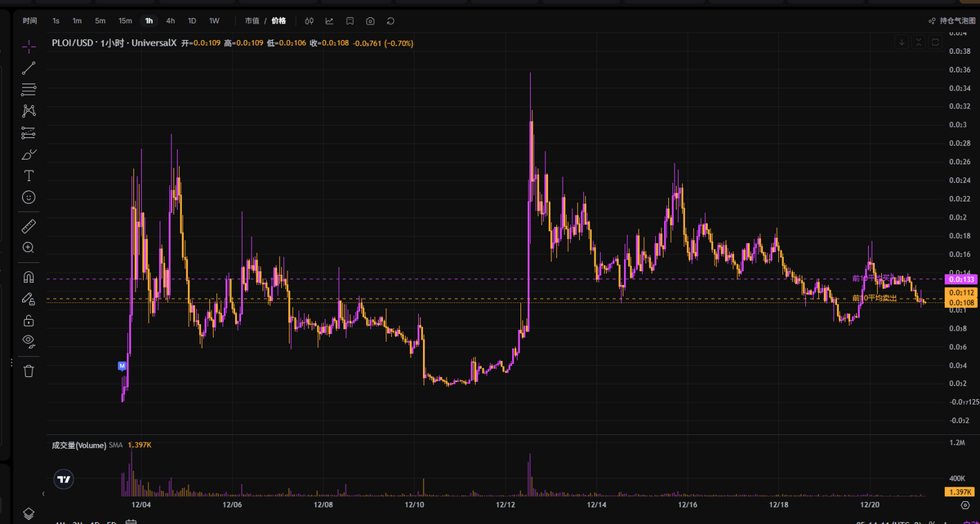Screen dimensions: 980x524
Task: Hide all drawings with eye icon
Action: click(29, 341)
